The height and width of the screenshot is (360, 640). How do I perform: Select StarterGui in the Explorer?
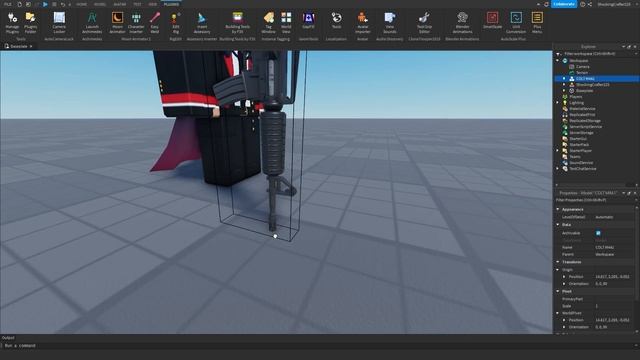pyautogui.click(x=578, y=139)
